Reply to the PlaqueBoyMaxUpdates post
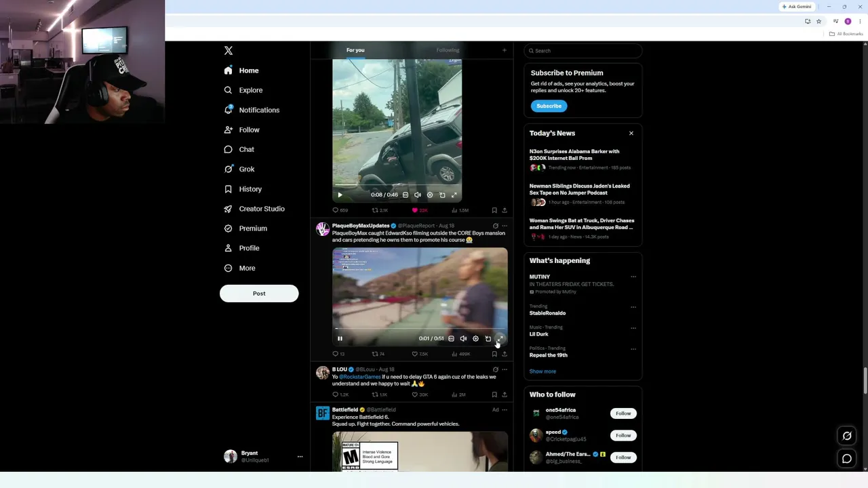 (338, 354)
